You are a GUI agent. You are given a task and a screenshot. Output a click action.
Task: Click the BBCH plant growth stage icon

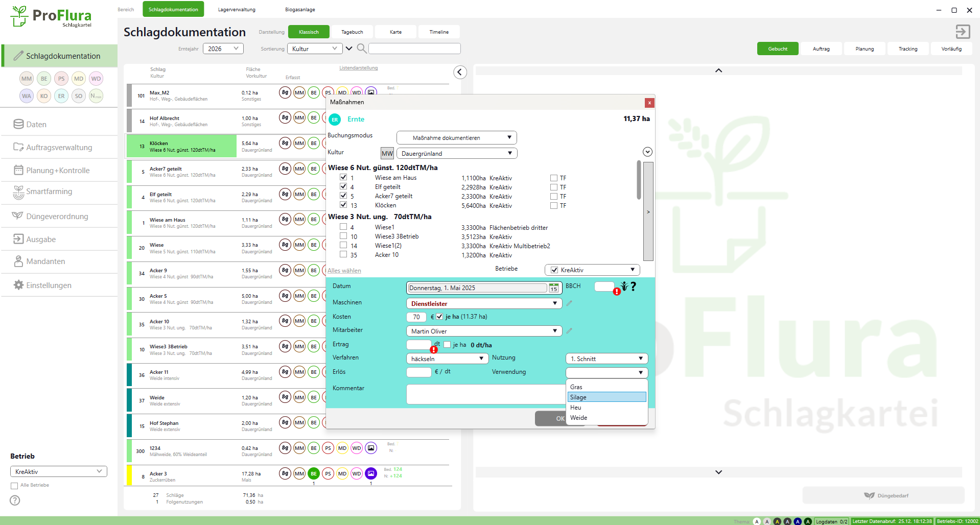point(624,287)
